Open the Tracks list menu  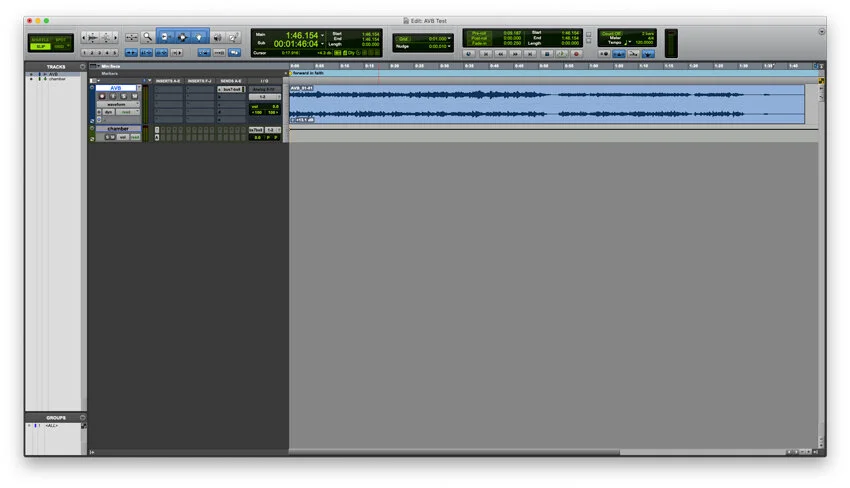tap(82, 67)
